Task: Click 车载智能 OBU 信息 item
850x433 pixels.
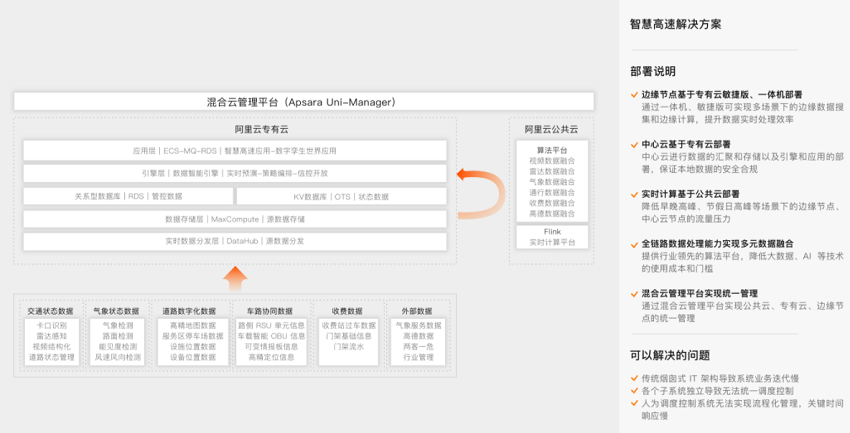Action: pos(271,336)
